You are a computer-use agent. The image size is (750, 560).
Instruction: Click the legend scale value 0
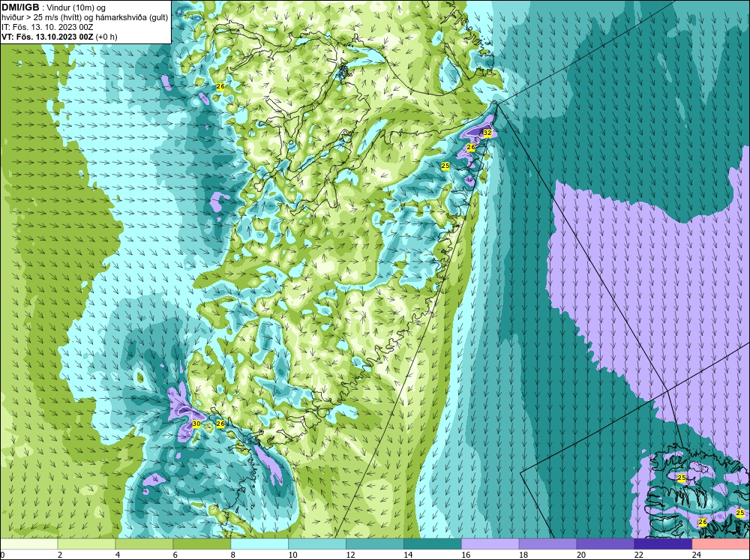click(x=3, y=555)
